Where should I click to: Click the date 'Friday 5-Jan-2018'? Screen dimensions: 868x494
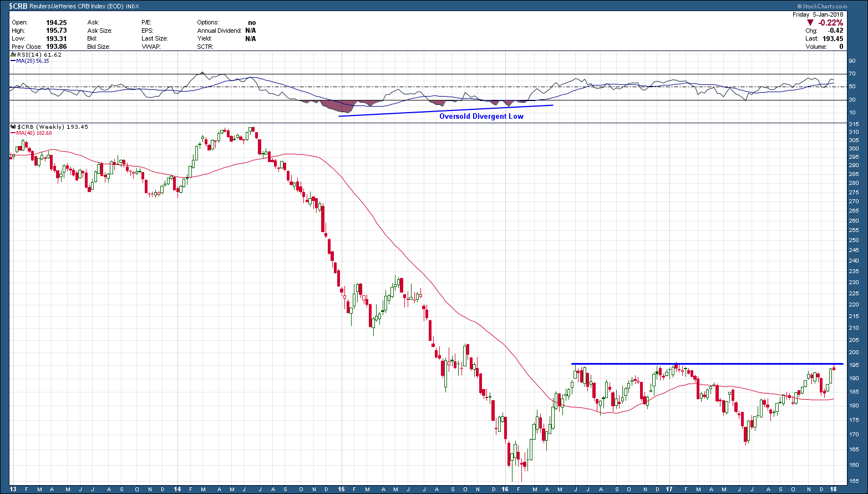818,15
